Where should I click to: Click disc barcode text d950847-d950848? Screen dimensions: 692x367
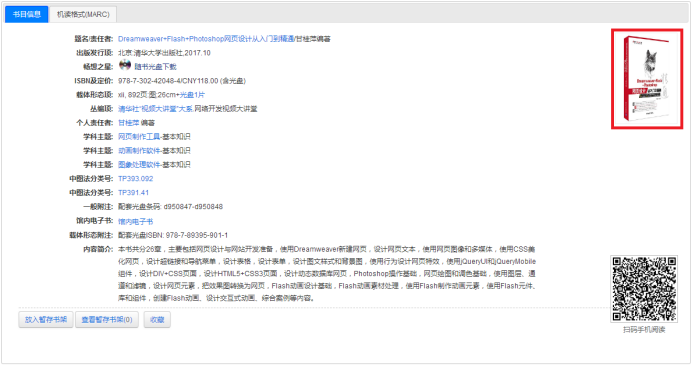click(x=193, y=207)
